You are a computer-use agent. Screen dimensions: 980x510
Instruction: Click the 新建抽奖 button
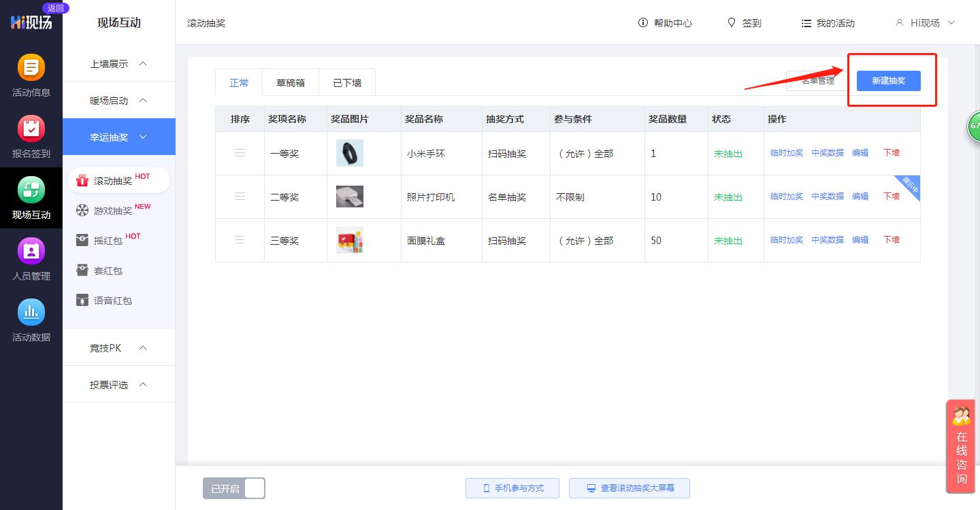click(888, 80)
